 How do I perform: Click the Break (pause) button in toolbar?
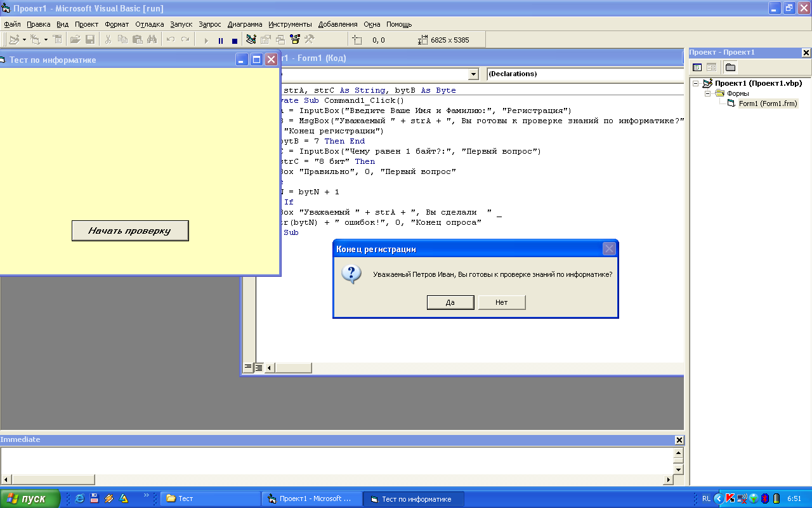click(221, 40)
